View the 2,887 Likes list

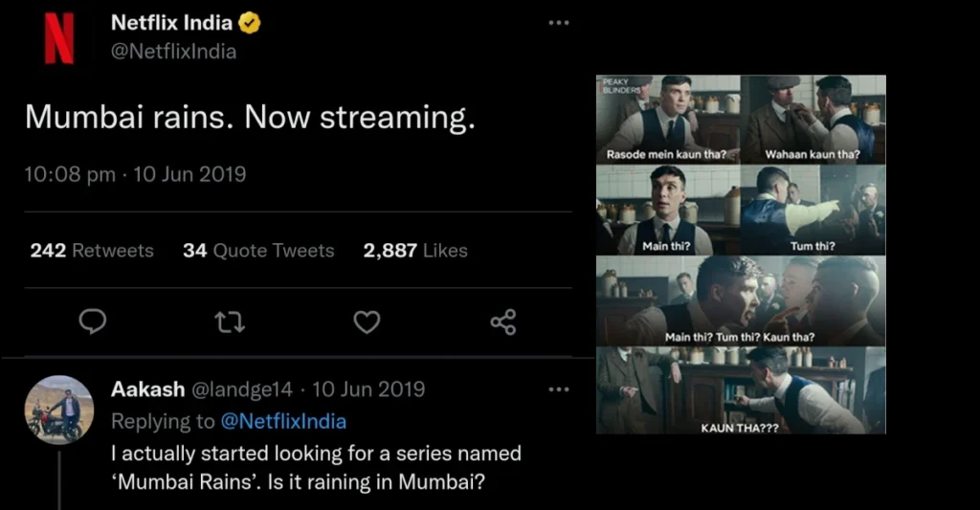tap(415, 251)
